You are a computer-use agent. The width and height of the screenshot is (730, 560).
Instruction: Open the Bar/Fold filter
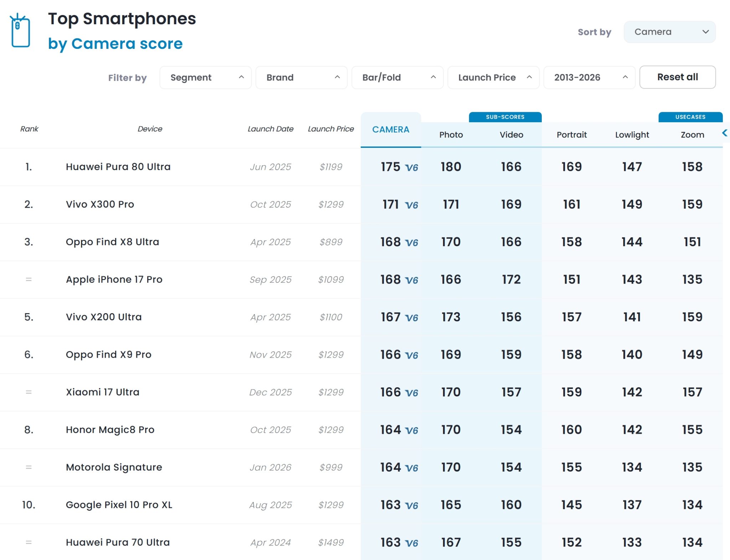point(397,77)
